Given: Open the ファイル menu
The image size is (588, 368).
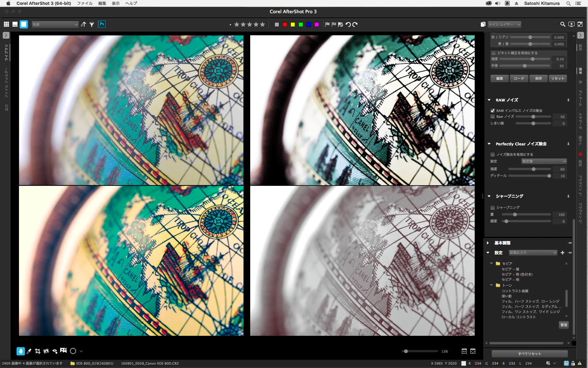Looking at the screenshot, I should 85,3.
